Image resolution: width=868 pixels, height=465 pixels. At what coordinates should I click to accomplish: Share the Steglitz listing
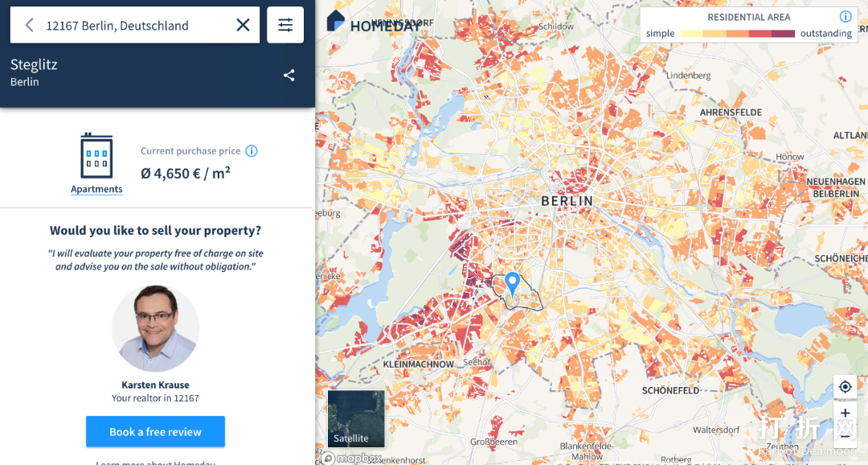tap(289, 76)
